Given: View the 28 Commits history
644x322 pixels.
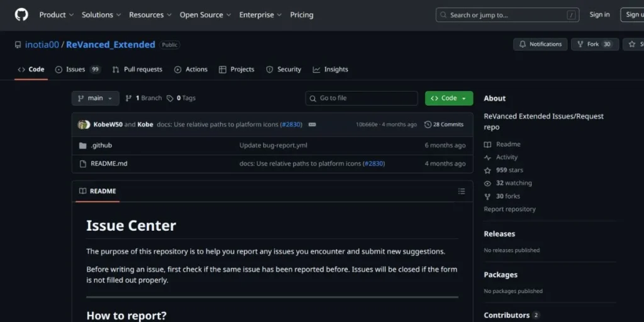Looking at the screenshot, I should click(x=444, y=125).
